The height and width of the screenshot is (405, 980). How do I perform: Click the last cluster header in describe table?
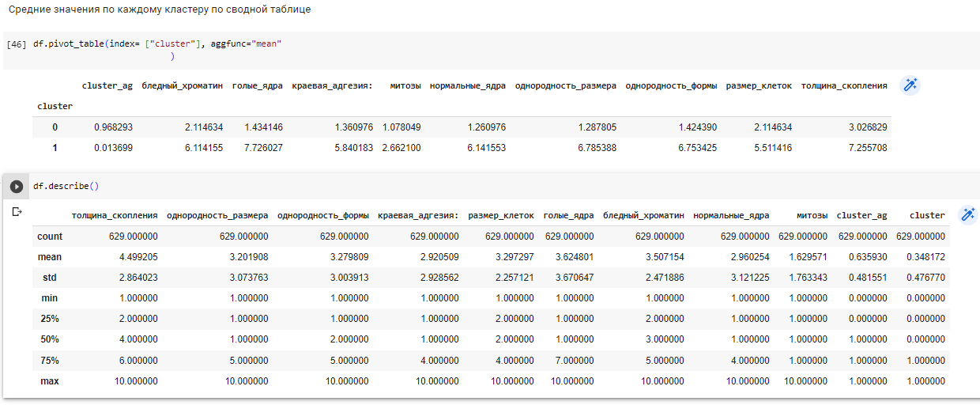point(927,215)
